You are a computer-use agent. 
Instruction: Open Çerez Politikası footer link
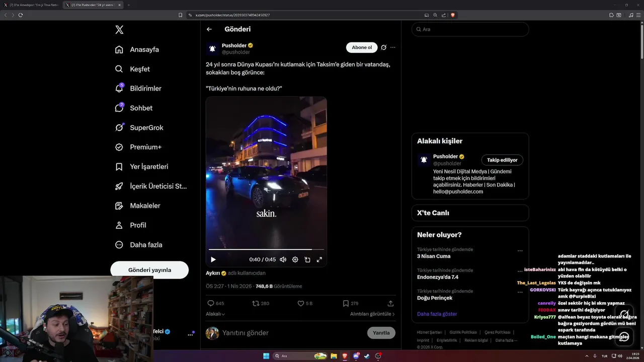(498, 332)
